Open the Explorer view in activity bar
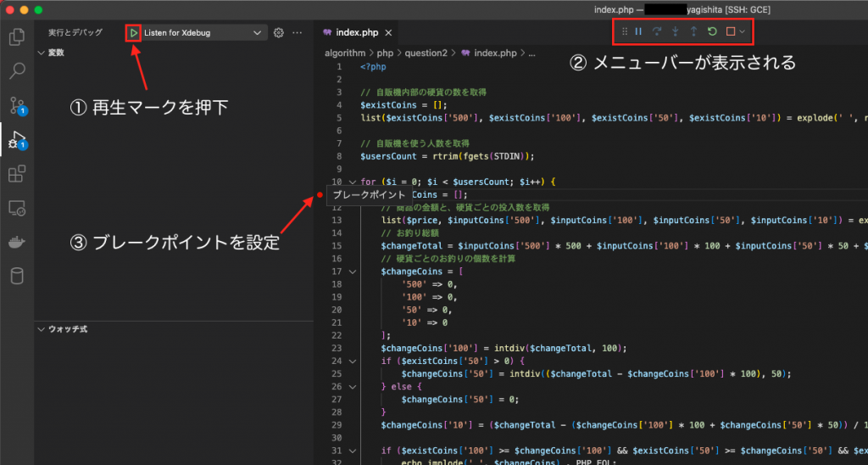This screenshot has height=465, width=868. 16,37
